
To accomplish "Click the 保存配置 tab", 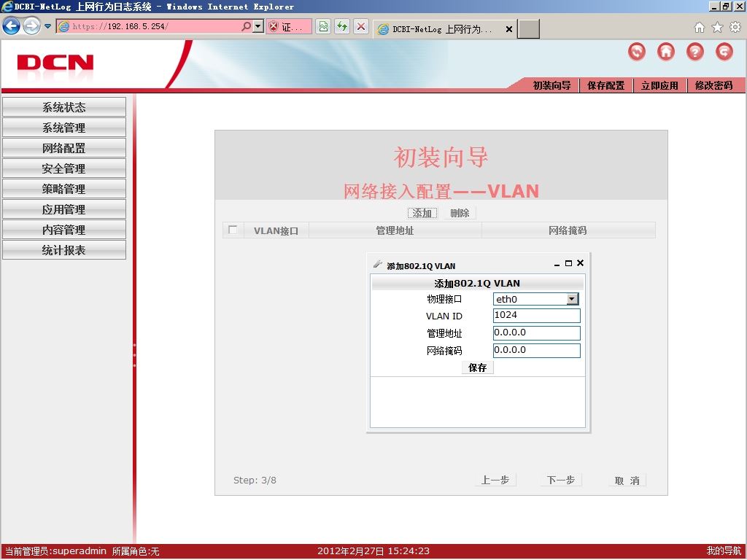I will tap(605, 86).
